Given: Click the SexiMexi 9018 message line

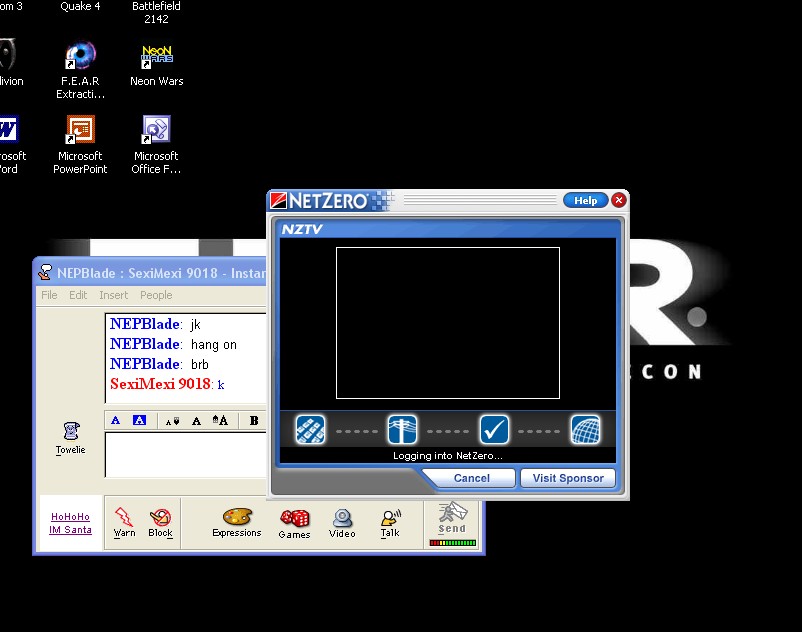Looking at the screenshot, I should (x=167, y=384).
